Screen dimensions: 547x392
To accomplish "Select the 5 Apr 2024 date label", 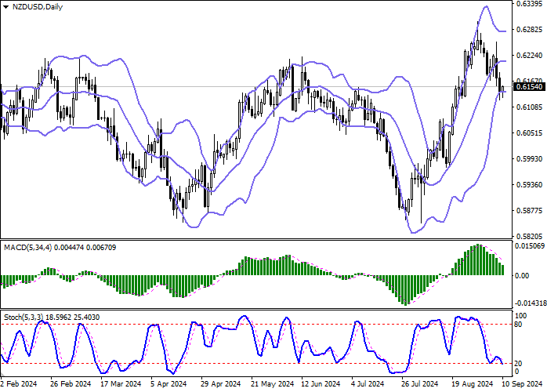I will 168,384.
